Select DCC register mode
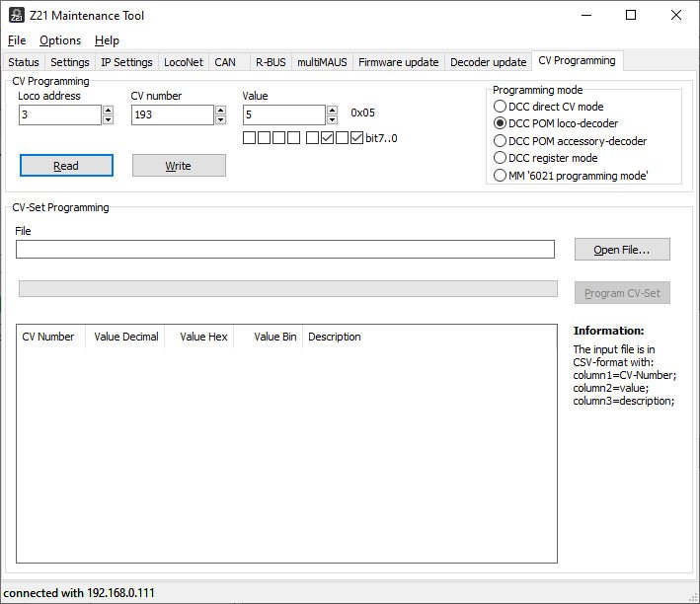 (x=546, y=158)
